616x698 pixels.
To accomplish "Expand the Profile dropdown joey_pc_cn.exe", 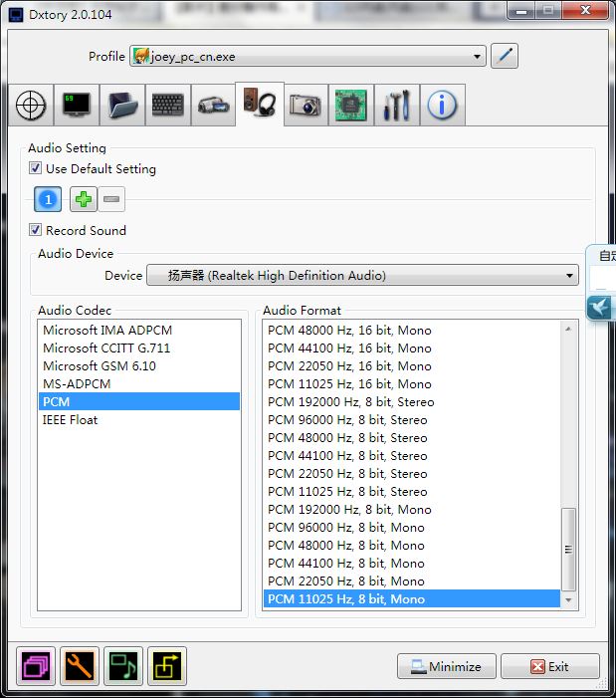I will 308,57.
